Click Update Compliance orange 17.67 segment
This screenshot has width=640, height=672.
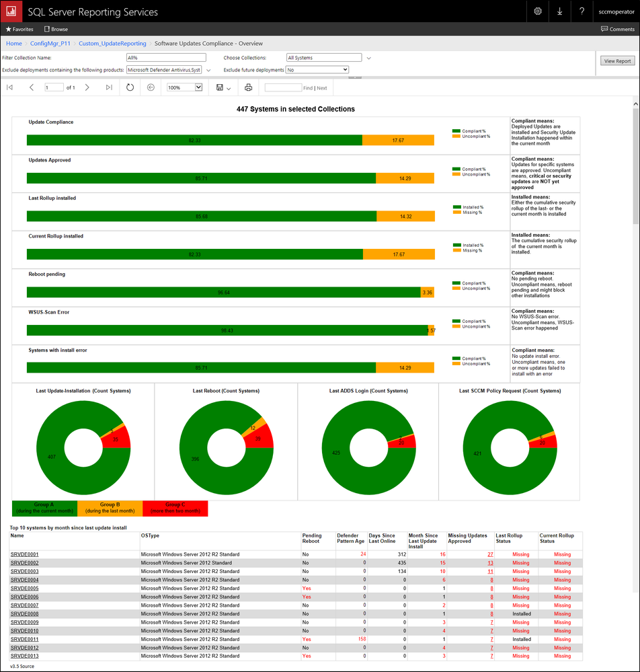398,140
